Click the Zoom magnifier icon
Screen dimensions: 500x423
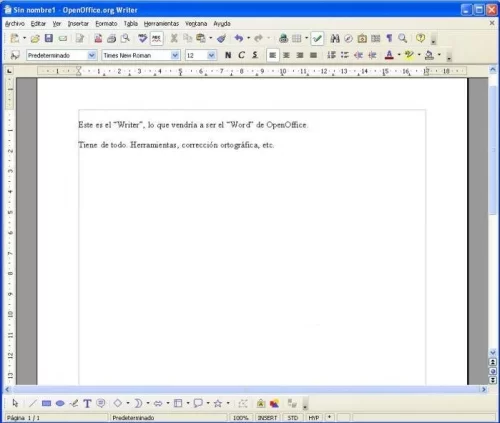point(403,38)
